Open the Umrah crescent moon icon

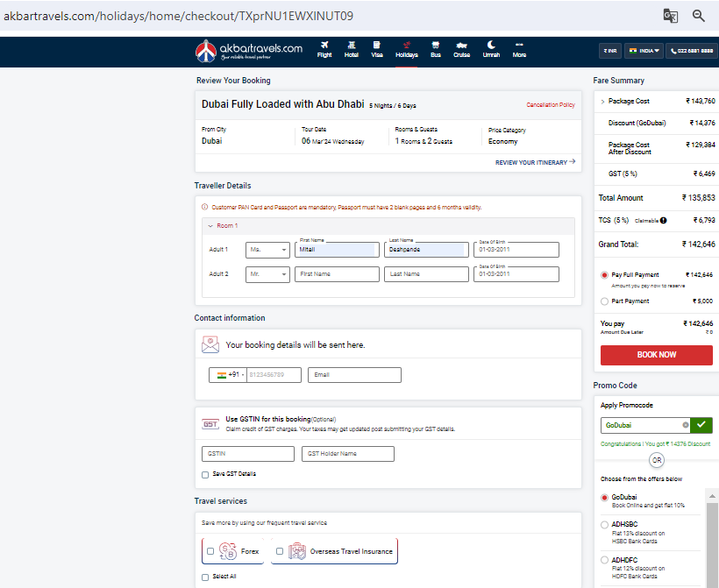491,45
